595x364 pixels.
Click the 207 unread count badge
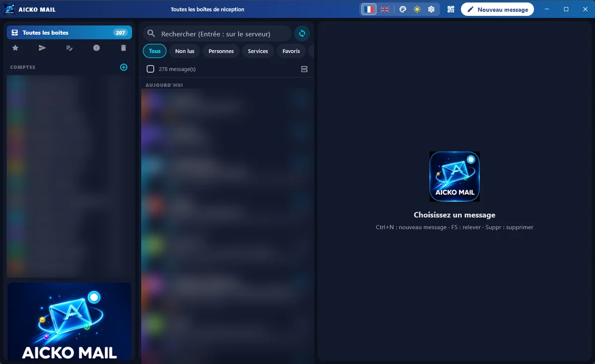point(120,33)
